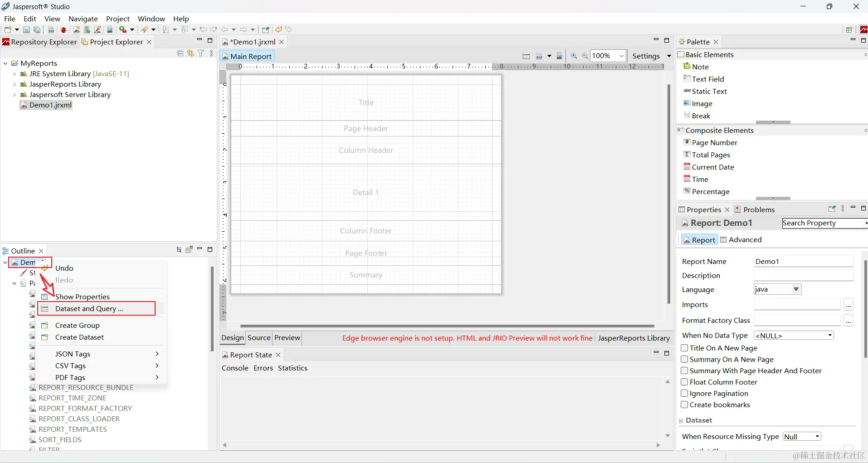Open the When No Data Type dropdown

pyautogui.click(x=794, y=336)
